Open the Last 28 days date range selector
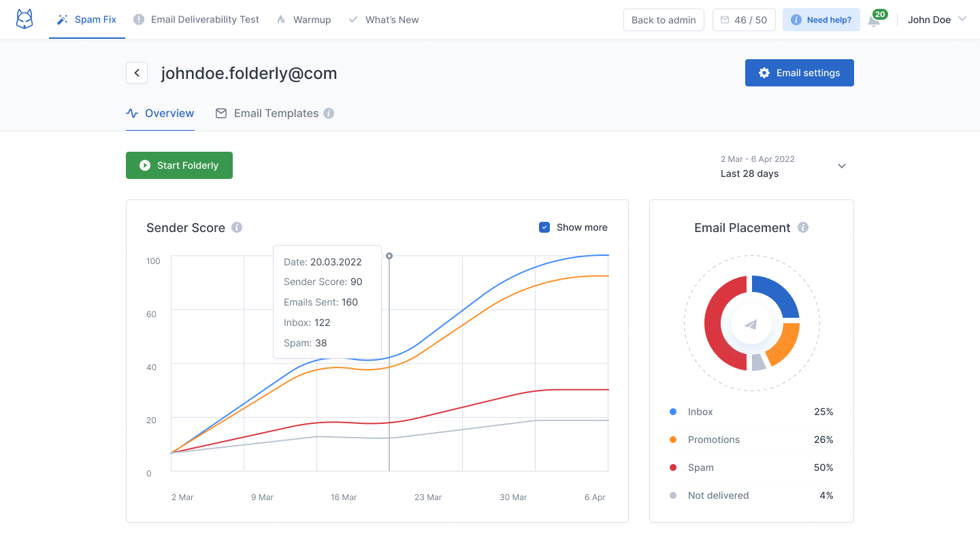The height and width of the screenshot is (543, 980). (782, 166)
